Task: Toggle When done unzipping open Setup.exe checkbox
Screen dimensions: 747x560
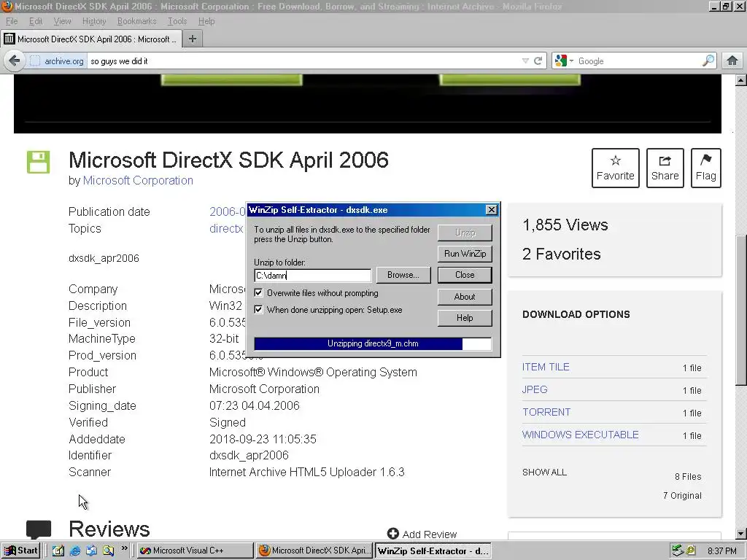Action: pos(258,309)
